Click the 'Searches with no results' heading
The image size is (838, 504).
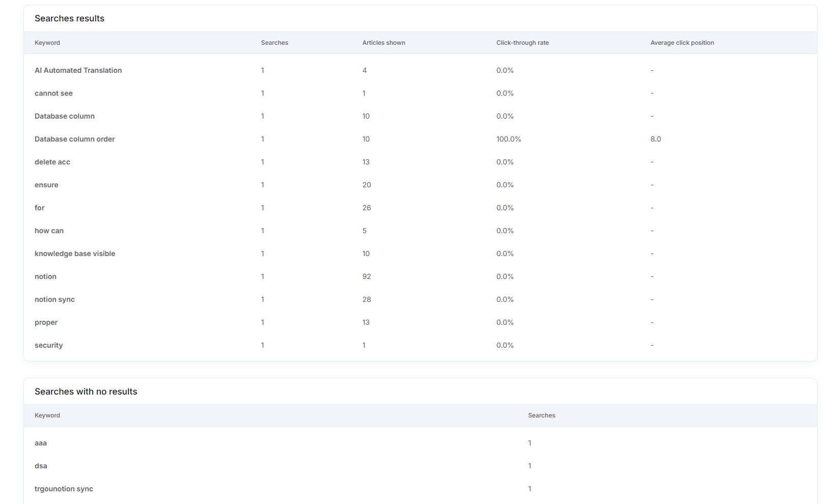(x=86, y=391)
